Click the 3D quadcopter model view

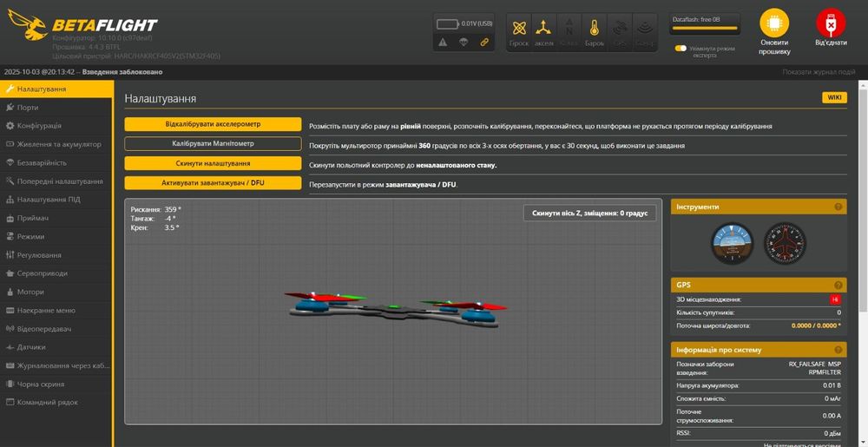click(395, 311)
